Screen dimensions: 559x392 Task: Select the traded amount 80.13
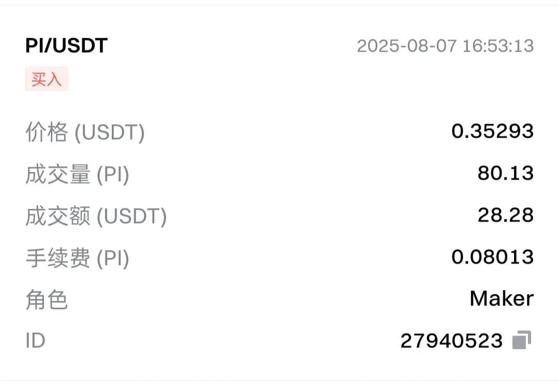pyautogui.click(x=506, y=173)
